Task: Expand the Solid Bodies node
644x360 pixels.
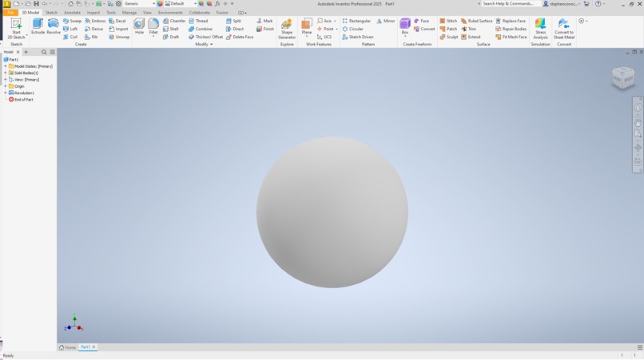Action: pos(6,73)
